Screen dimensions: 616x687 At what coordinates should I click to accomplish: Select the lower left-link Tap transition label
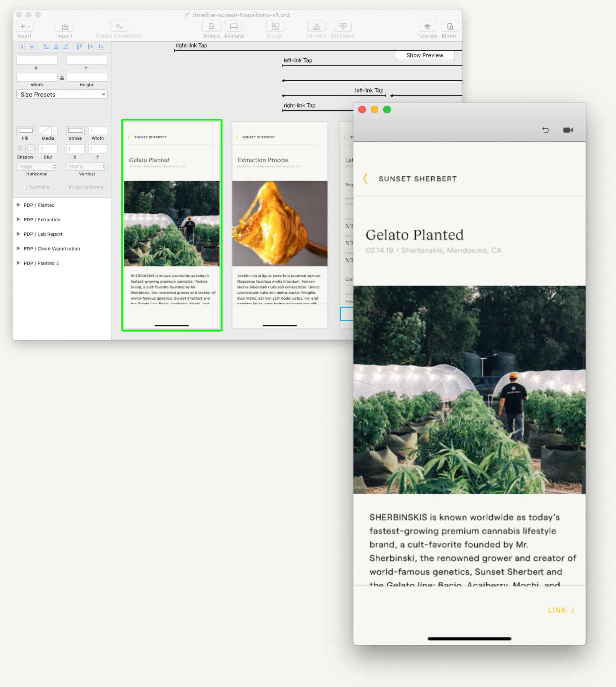click(369, 90)
